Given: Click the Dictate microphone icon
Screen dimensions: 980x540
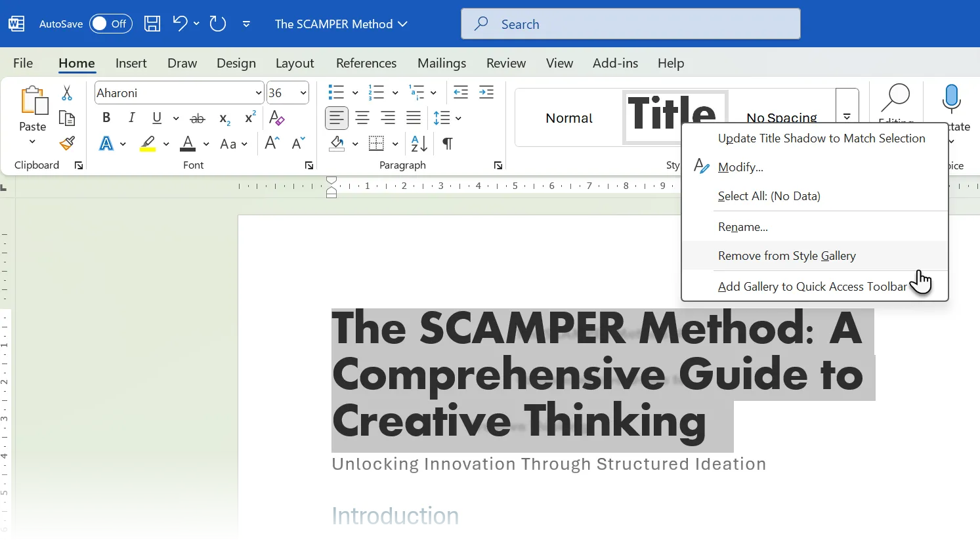Looking at the screenshot, I should tap(951, 98).
